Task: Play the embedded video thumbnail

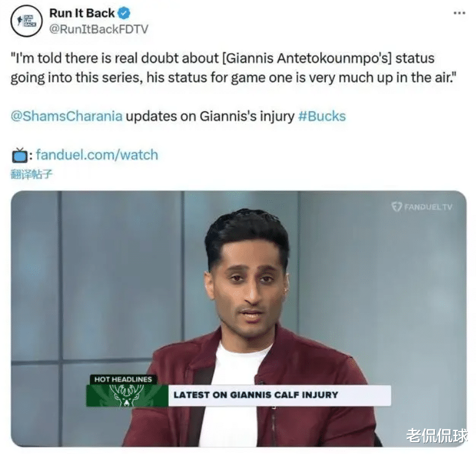Action: pyautogui.click(x=238, y=319)
